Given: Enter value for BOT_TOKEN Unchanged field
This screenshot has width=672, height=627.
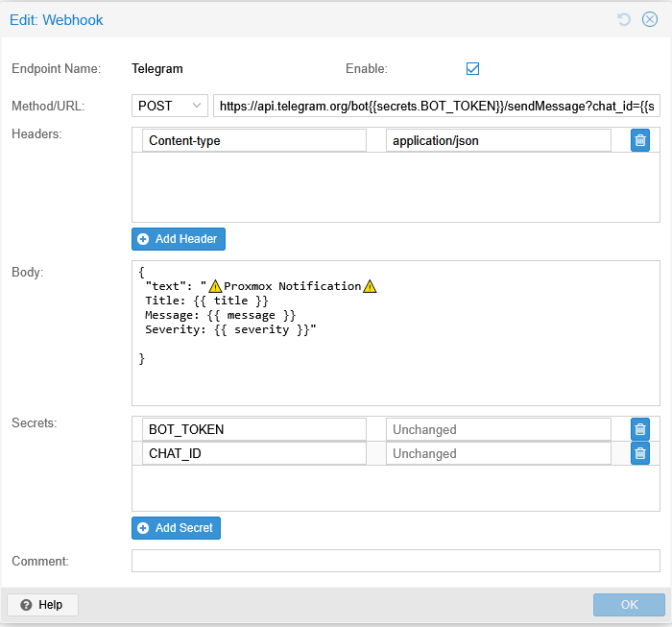Looking at the screenshot, I should (498, 429).
